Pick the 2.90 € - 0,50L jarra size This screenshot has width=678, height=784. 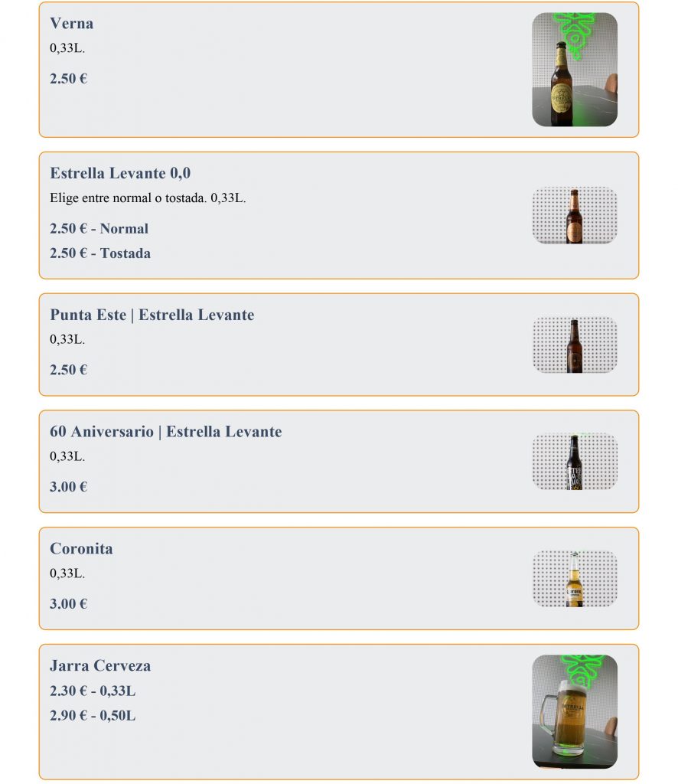(93, 717)
